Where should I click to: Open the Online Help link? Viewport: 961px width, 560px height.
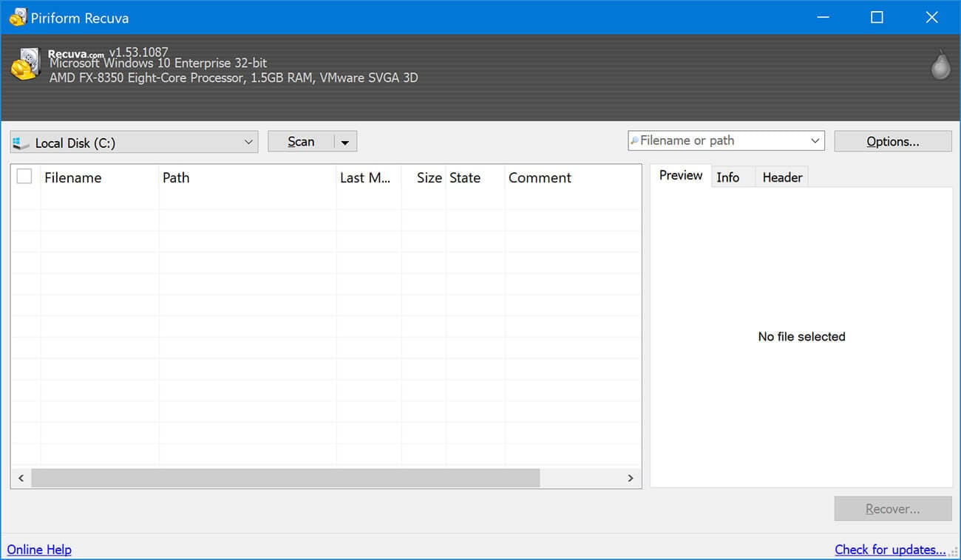[x=39, y=550]
